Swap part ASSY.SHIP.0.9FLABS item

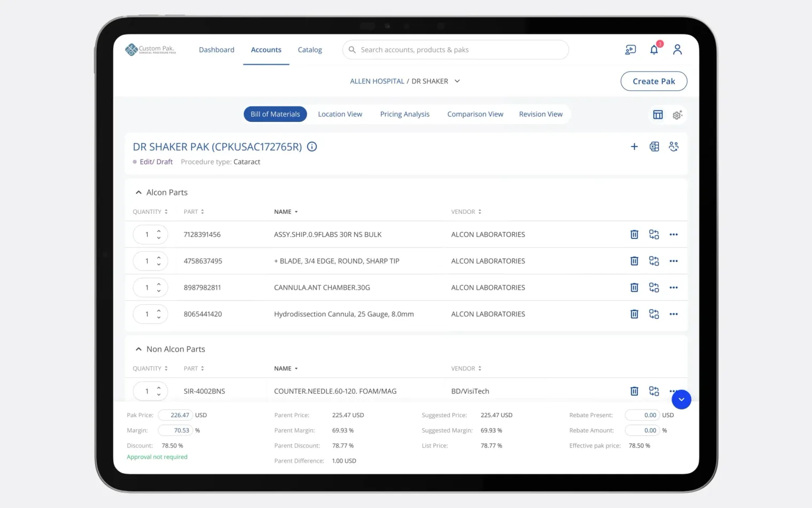pos(654,234)
